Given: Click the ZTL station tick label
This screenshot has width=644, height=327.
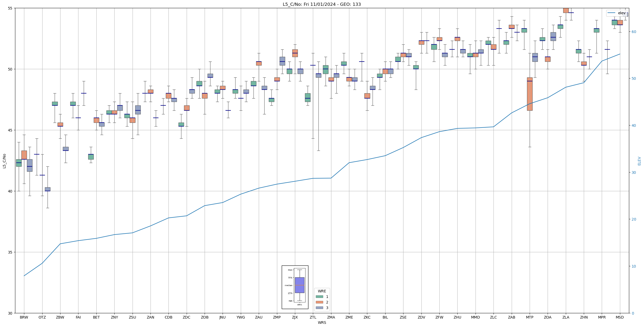Looking at the screenshot, I should pyautogui.click(x=313, y=317).
